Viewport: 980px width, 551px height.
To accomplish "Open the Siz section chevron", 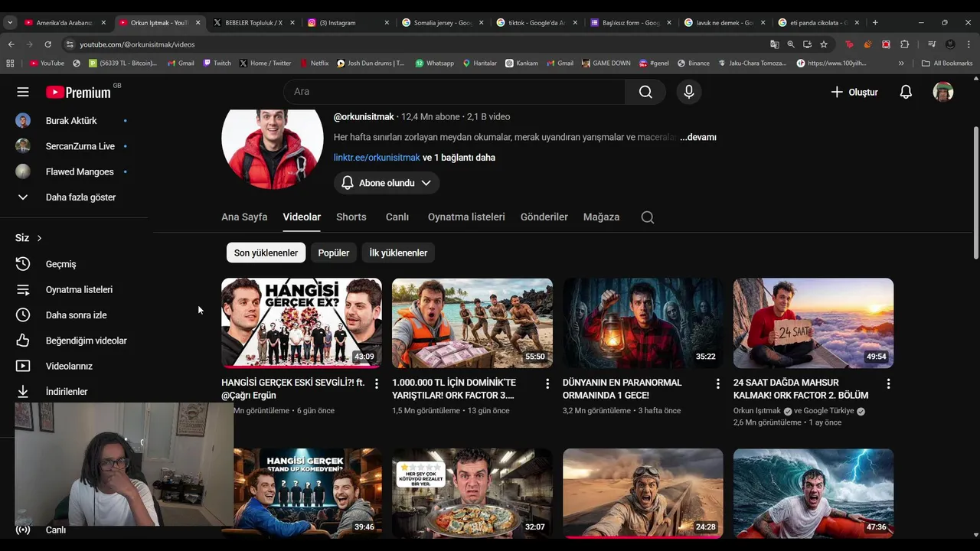I will click(39, 238).
